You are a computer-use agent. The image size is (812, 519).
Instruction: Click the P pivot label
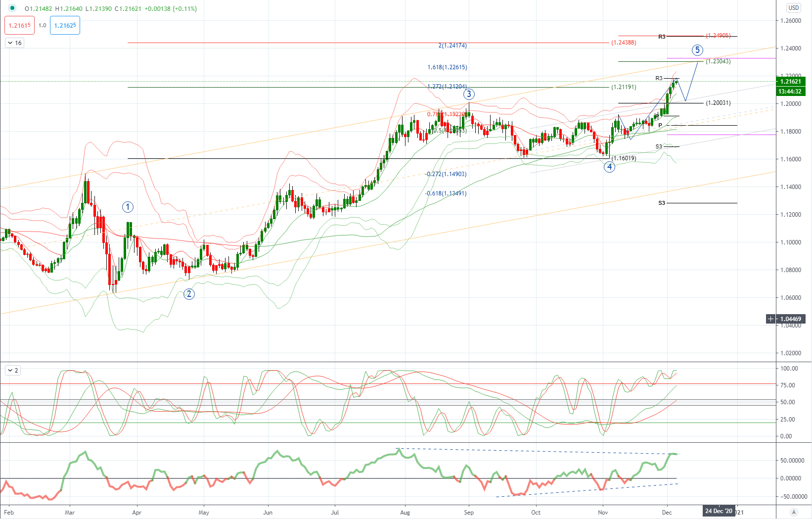pyautogui.click(x=660, y=125)
